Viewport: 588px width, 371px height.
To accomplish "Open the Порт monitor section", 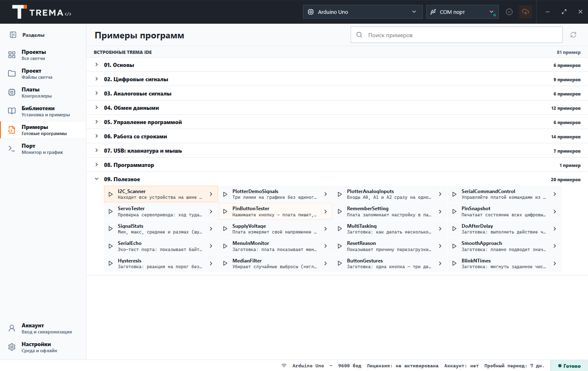I will 43,149.
